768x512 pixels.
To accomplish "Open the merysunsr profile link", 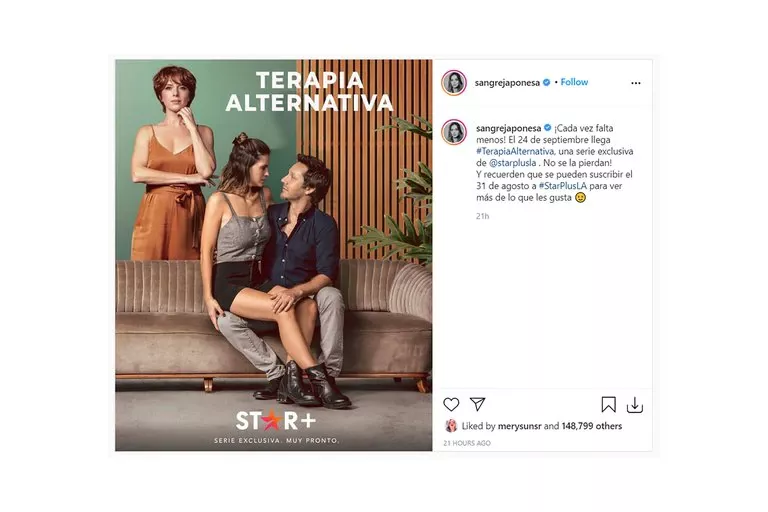I will tap(520, 426).
